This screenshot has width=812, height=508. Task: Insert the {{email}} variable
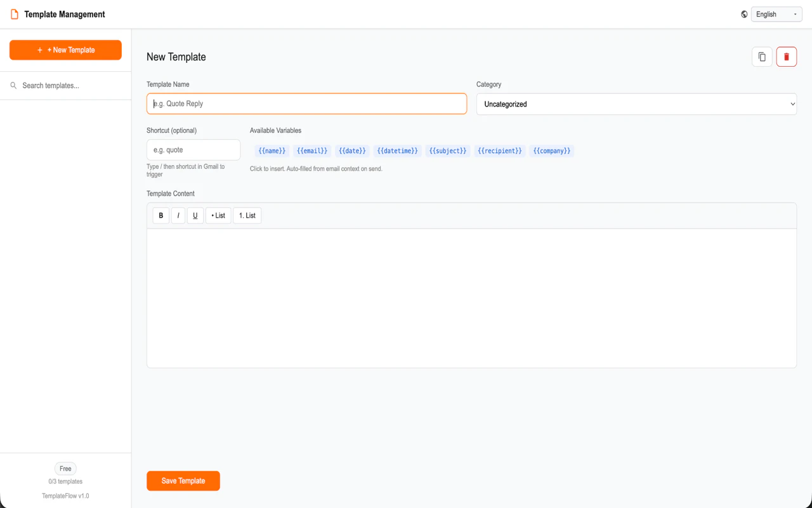(x=312, y=151)
